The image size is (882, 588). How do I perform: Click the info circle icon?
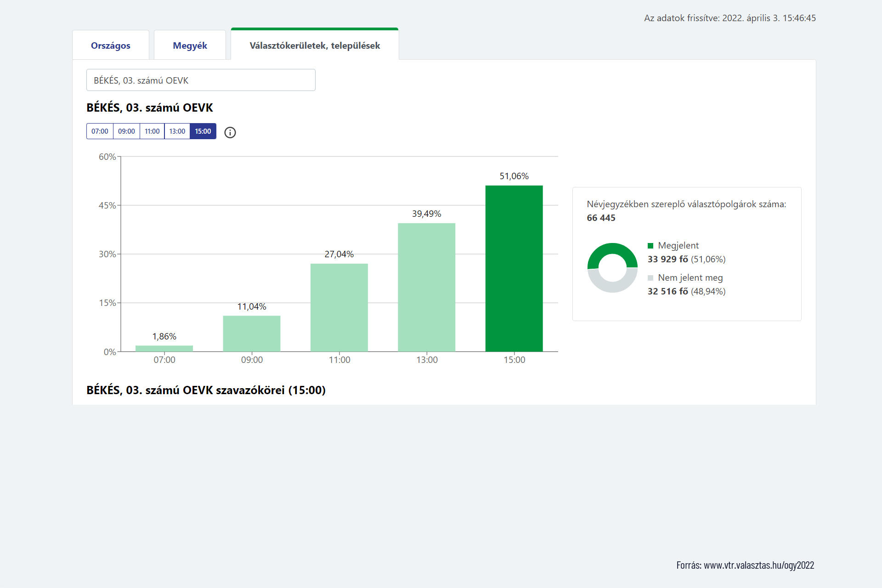(230, 133)
